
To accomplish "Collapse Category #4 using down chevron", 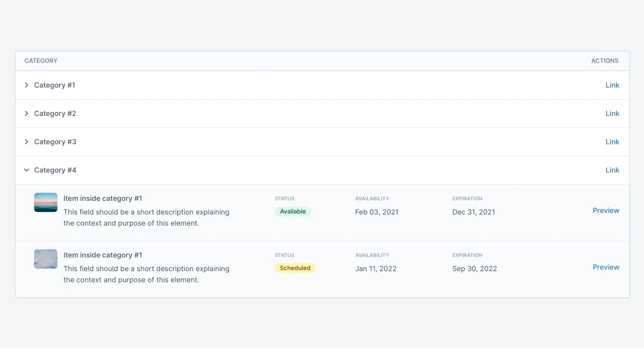I will [26, 170].
